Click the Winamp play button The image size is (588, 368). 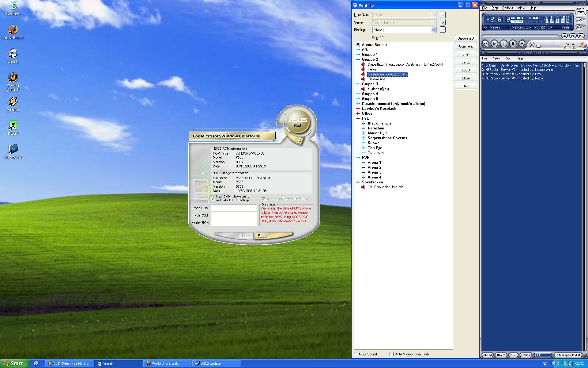point(494,44)
